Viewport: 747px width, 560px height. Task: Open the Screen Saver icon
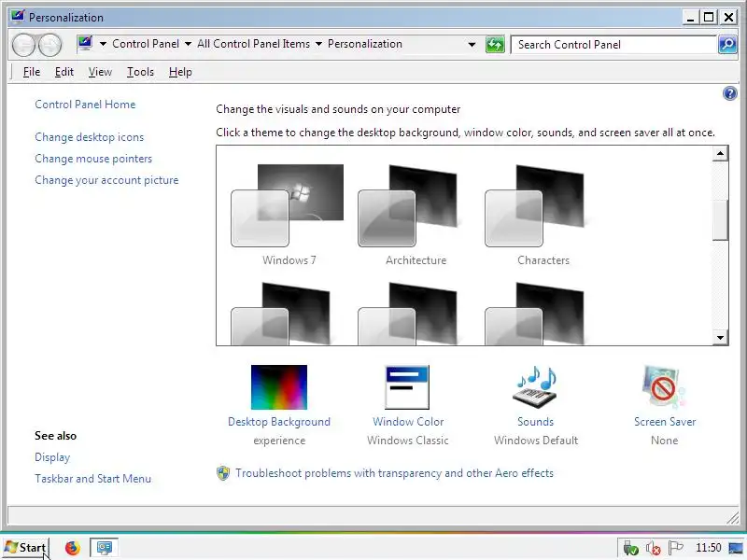pos(664,387)
